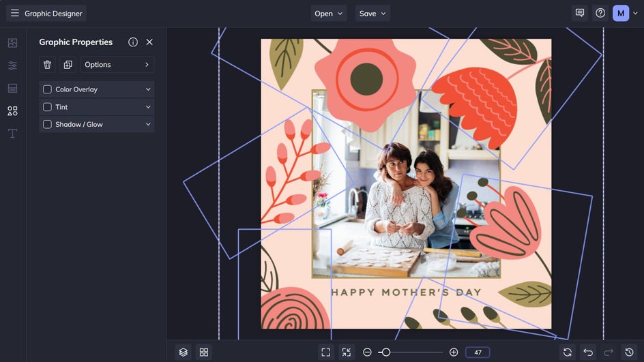Select the red tulip graphic

pyautogui.click(x=474, y=107)
